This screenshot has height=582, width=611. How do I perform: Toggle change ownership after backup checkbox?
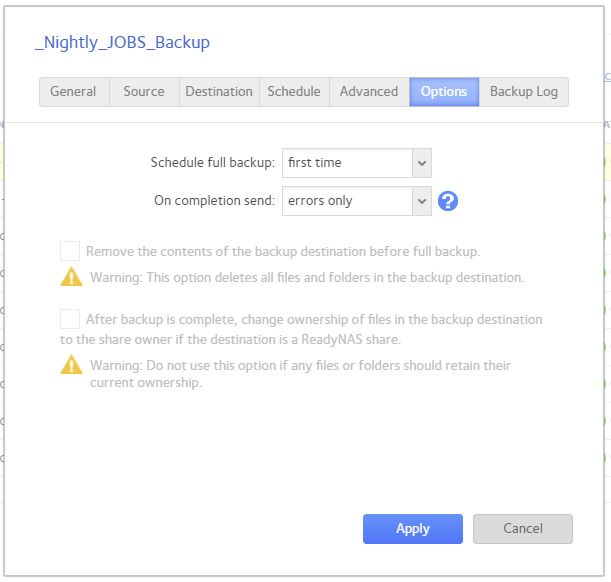(x=70, y=319)
